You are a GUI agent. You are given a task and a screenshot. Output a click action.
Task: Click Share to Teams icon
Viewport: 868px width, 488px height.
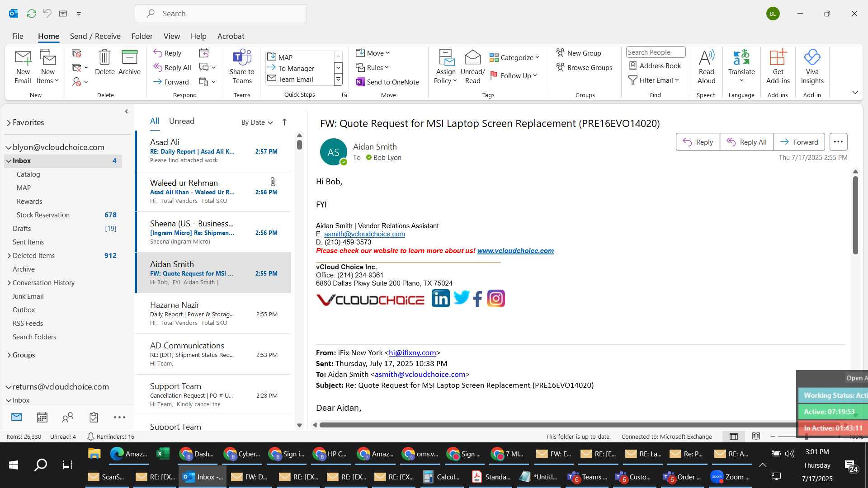pyautogui.click(x=242, y=67)
